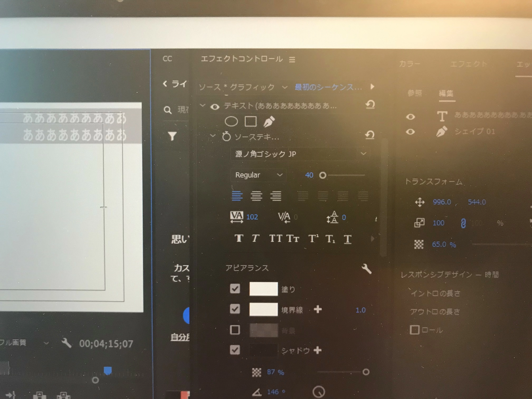Enable the underline text style
This screenshot has width=532, height=399.
click(x=348, y=239)
